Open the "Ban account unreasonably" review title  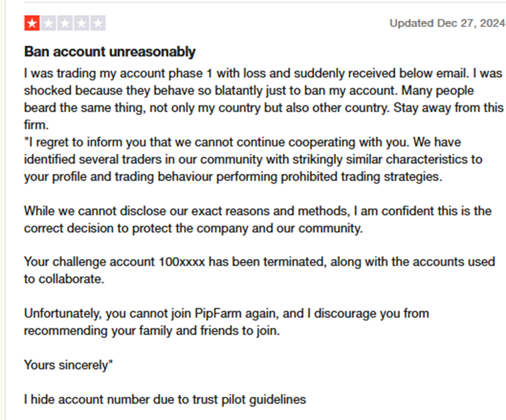[110, 51]
